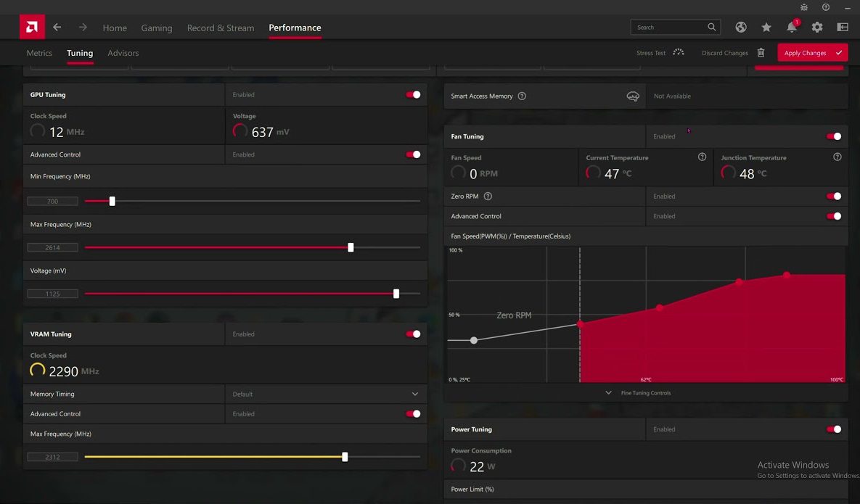This screenshot has height=504, width=860.
Task: Switch to Advisors sub-tab
Action: [x=123, y=53]
